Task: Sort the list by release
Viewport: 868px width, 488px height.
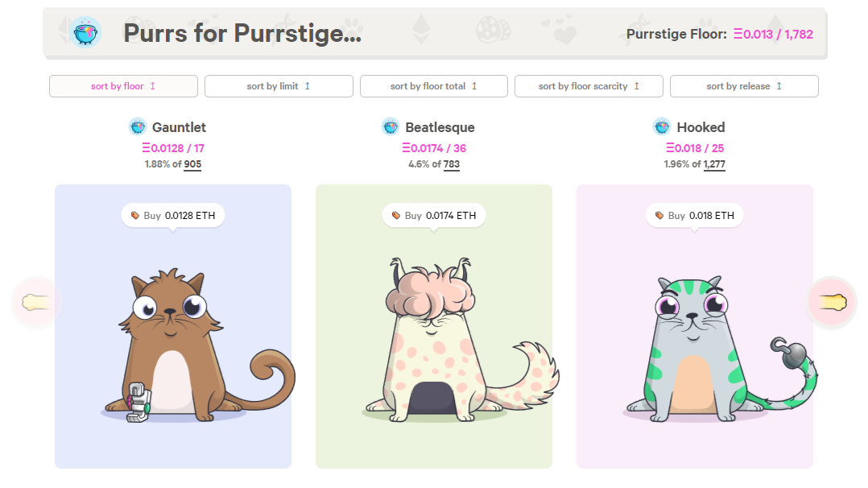Action: coord(744,86)
